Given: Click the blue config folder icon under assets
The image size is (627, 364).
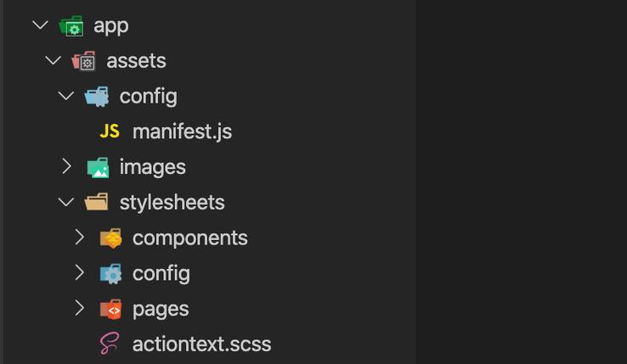Looking at the screenshot, I should click(x=96, y=96).
